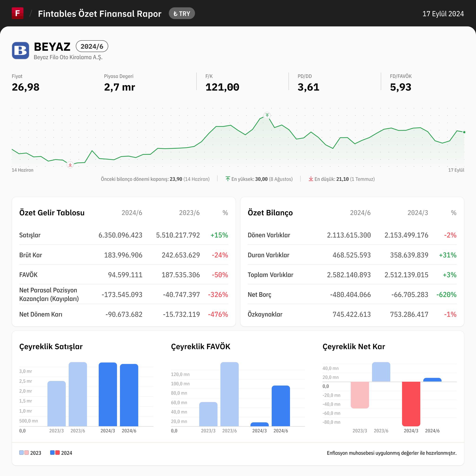Click the light blue 2023 legend swatch
This screenshot has width=476, height=476.
point(21,453)
